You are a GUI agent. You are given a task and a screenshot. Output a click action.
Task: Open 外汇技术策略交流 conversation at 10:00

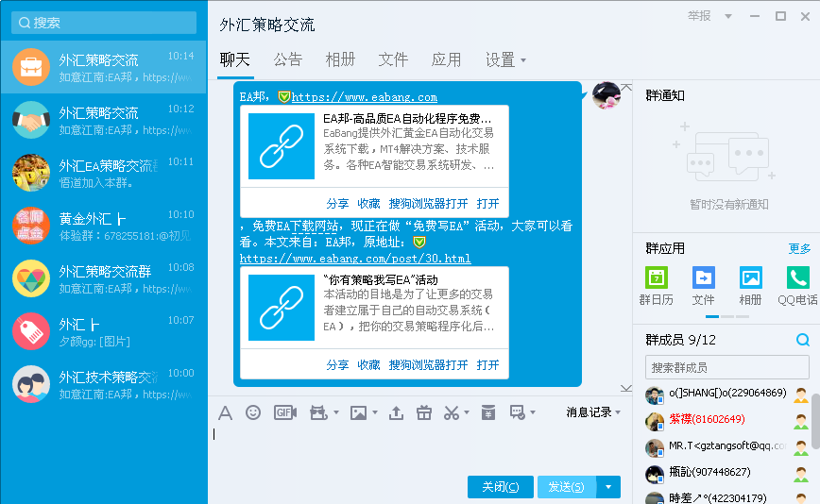coord(104,384)
